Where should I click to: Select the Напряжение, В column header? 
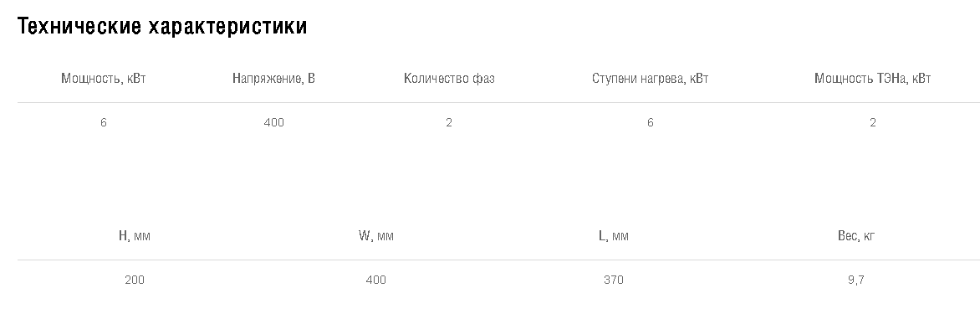pyautogui.click(x=273, y=78)
